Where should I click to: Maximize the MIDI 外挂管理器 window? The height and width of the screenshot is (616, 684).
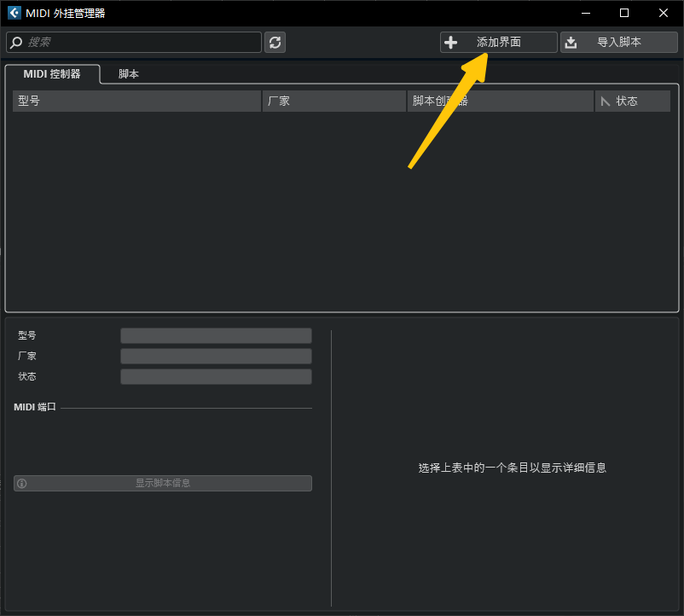click(624, 13)
